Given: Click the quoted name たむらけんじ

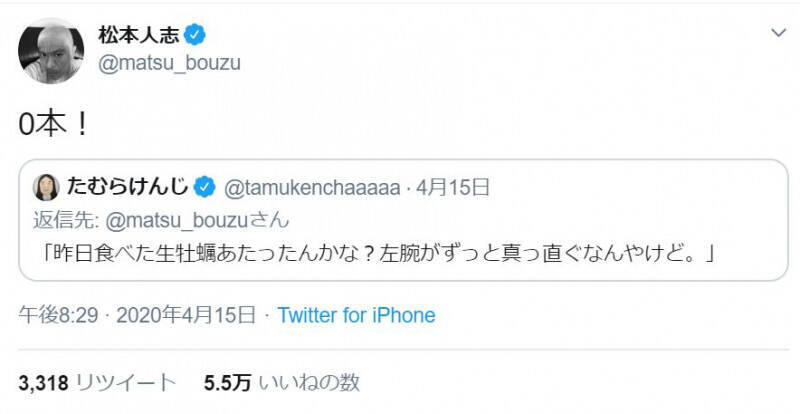Looking at the screenshot, I should pos(127,186).
